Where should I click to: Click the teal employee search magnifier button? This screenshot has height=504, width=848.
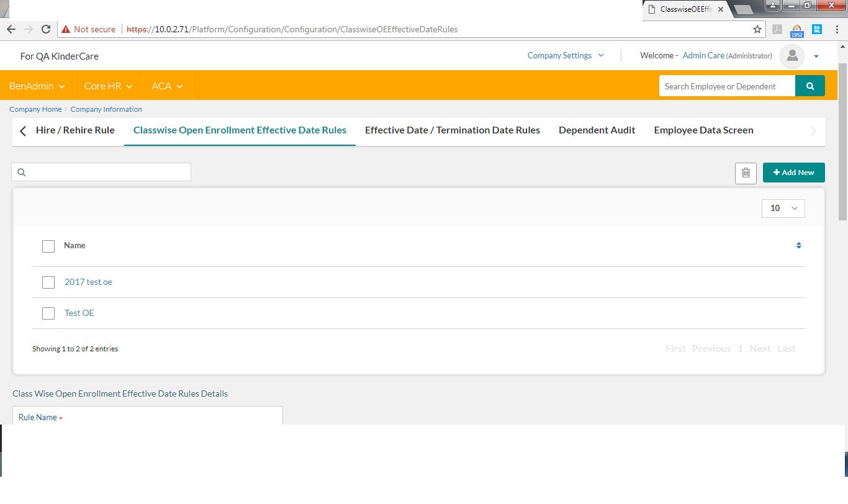point(810,86)
